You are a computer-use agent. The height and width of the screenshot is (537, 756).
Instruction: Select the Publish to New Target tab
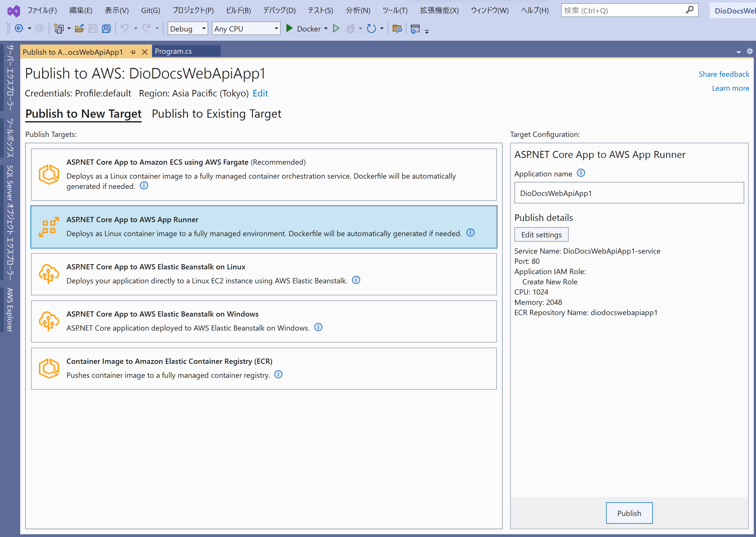pyautogui.click(x=83, y=114)
